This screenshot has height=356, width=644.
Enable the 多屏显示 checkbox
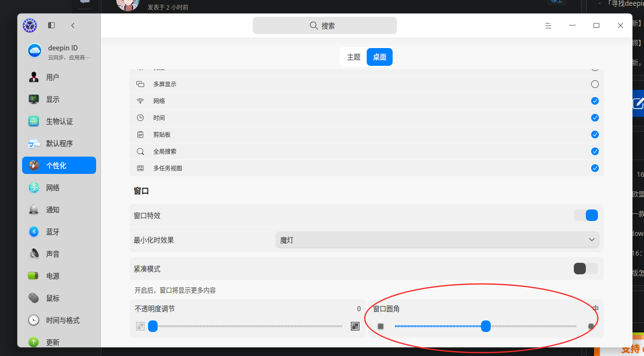[595, 84]
